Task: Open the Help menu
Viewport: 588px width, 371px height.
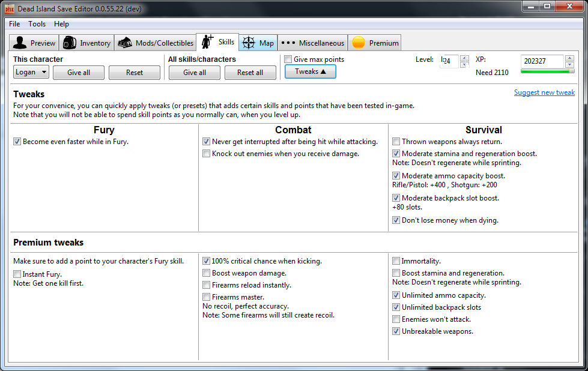Action: click(x=61, y=24)
